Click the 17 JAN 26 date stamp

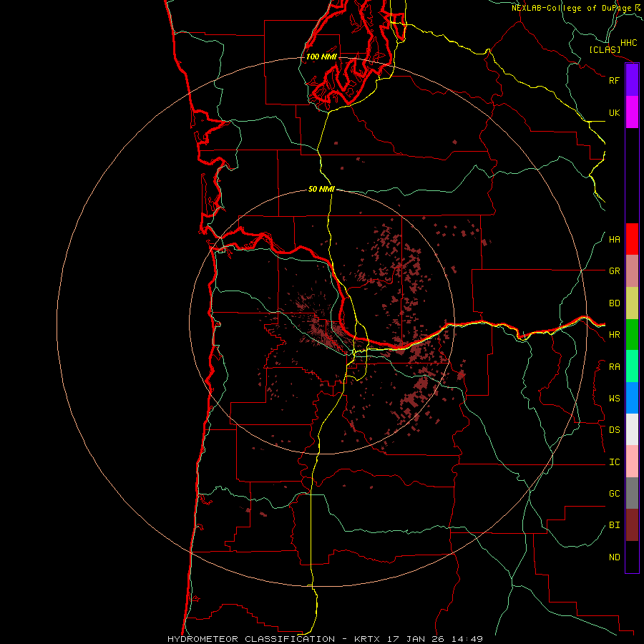tap(416, 639)
